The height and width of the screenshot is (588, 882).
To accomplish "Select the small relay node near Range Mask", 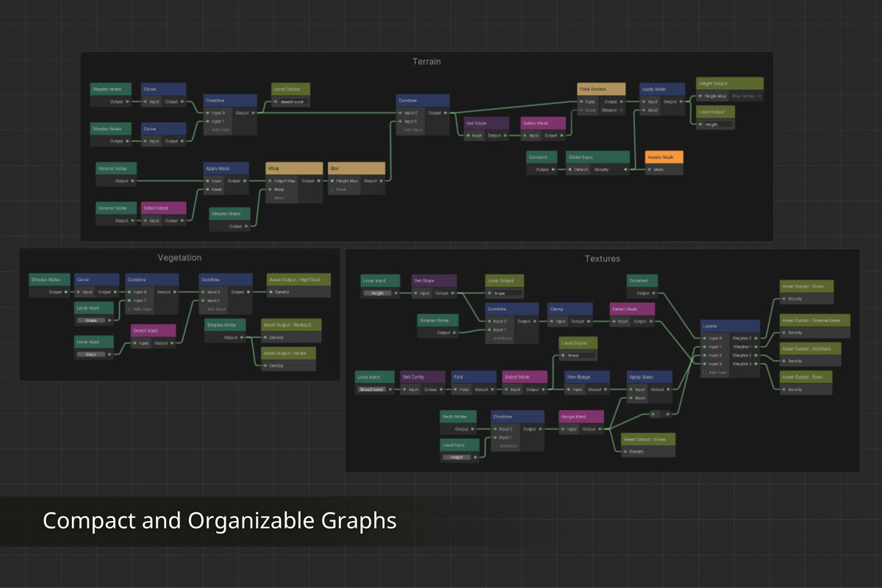I will click(x=661, y=414).
